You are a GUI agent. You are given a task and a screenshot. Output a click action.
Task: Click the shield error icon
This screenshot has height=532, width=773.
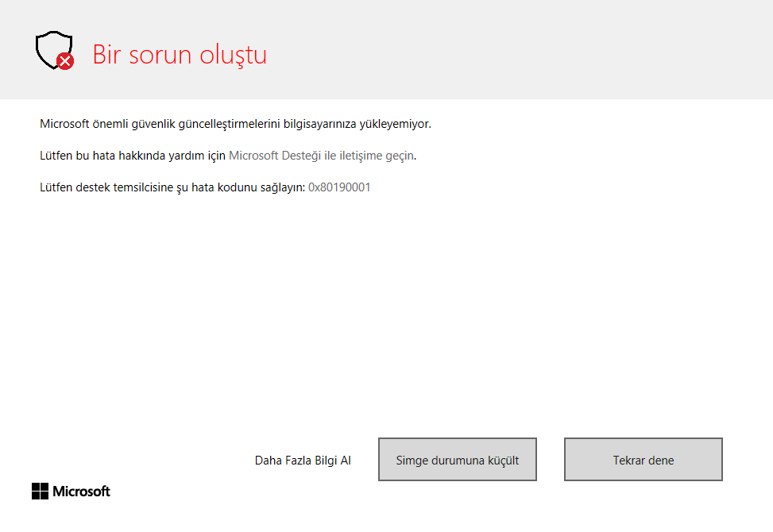point(55,51)
